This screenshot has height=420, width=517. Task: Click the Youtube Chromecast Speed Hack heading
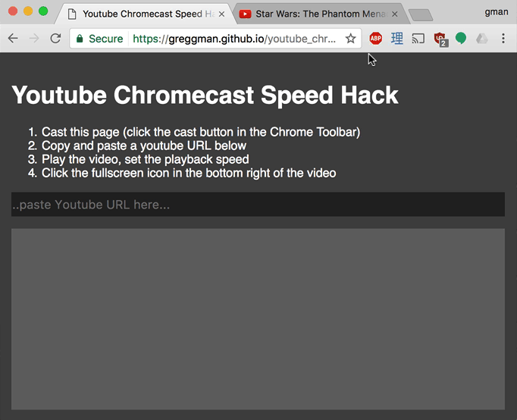click(205, 96)
